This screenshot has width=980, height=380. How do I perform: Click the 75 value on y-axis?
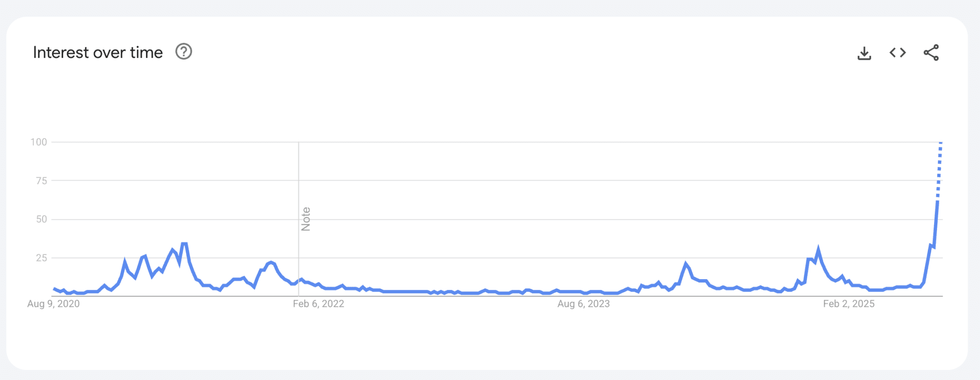point(42,181)
